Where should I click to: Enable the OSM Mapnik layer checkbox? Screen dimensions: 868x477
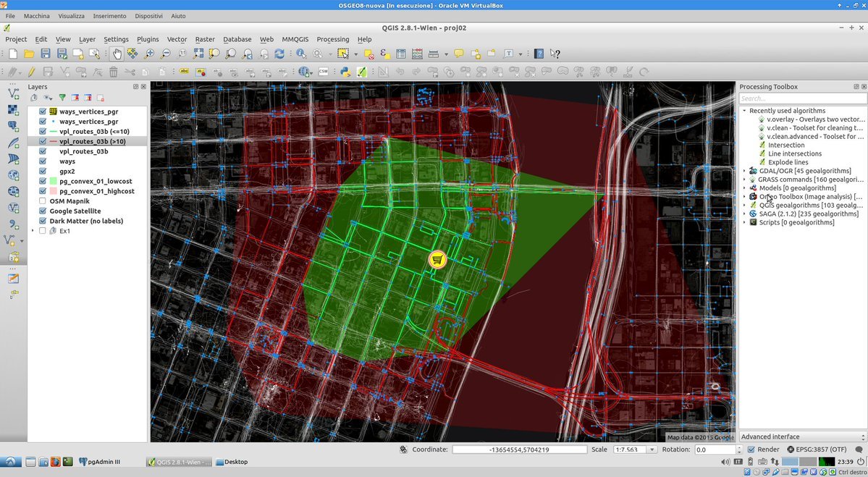tap(43, 201)
